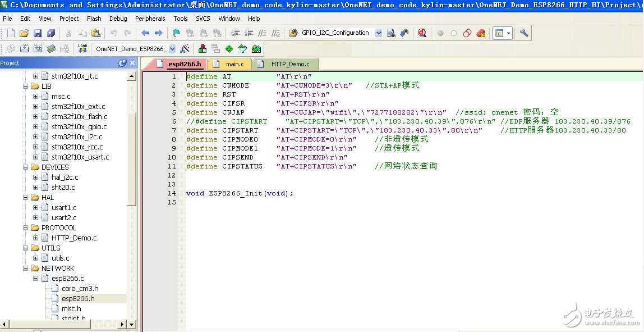Open the Pack Installer icon

[256, 49]
